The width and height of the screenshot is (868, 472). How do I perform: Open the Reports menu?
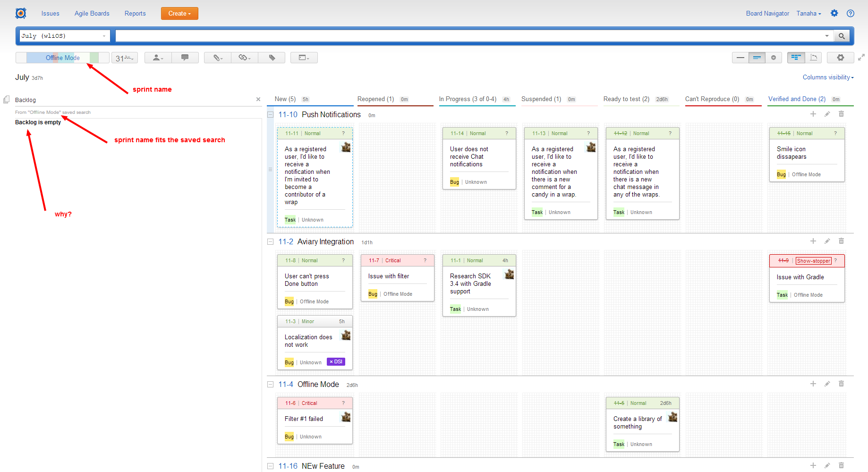pos(135,13)
